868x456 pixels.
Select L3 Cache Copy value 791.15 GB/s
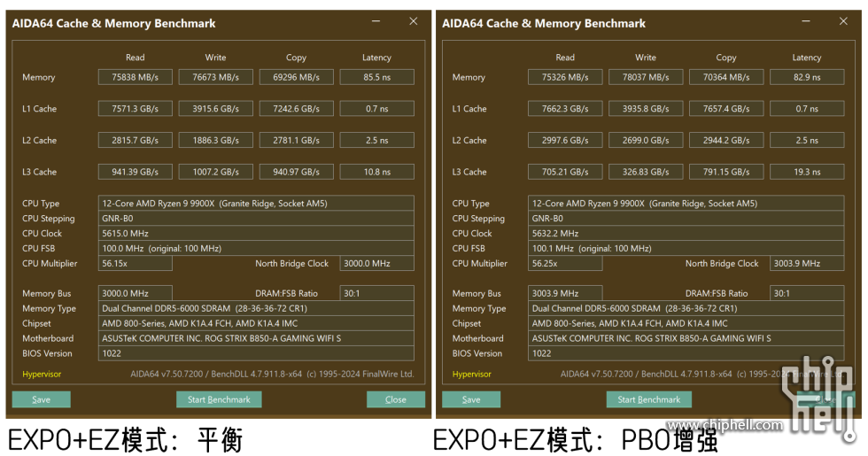coord(726,172)
